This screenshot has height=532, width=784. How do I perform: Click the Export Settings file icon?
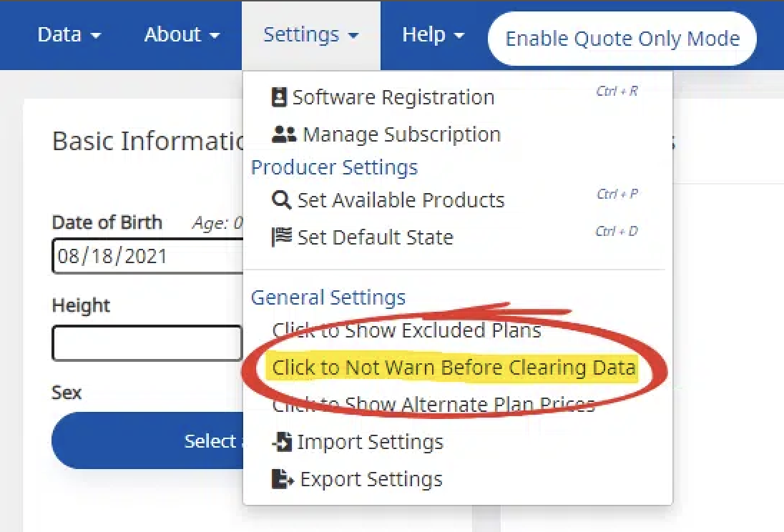tap(283, 479)
